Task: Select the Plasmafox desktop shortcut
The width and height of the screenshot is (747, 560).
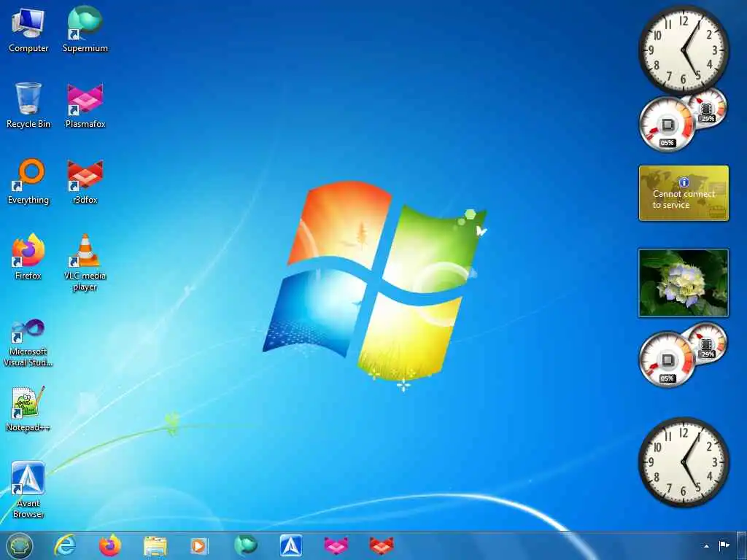Action: click(85, 106)
